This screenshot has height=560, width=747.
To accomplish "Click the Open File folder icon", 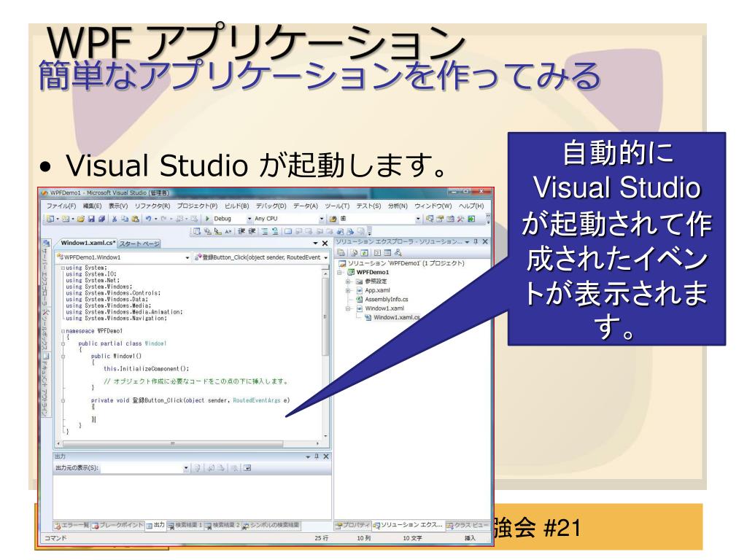I will click(81, 219).
